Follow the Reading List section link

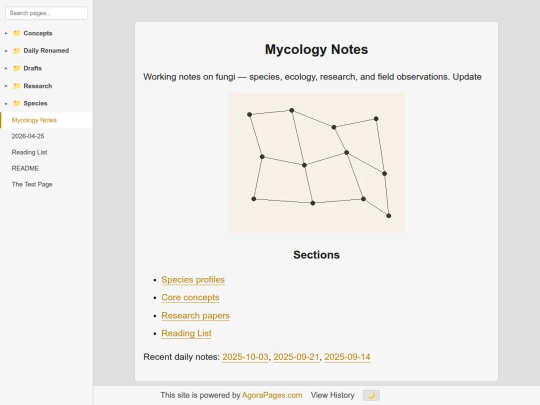pyautogui.click(x=186, y=333)
